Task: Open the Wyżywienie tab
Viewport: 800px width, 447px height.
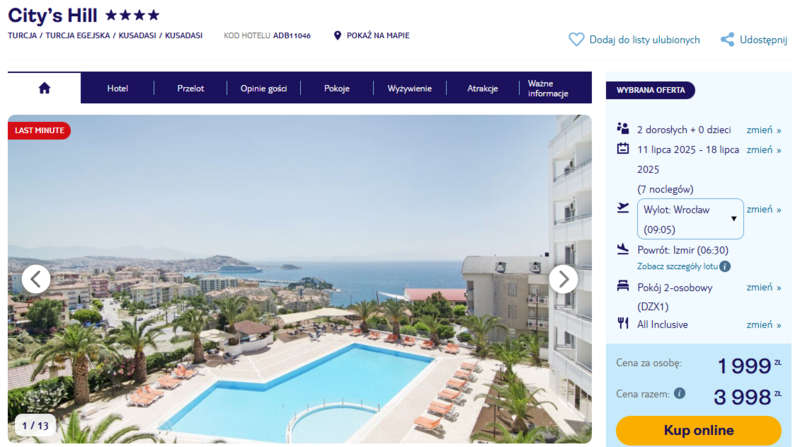Action: coord(410,88)
